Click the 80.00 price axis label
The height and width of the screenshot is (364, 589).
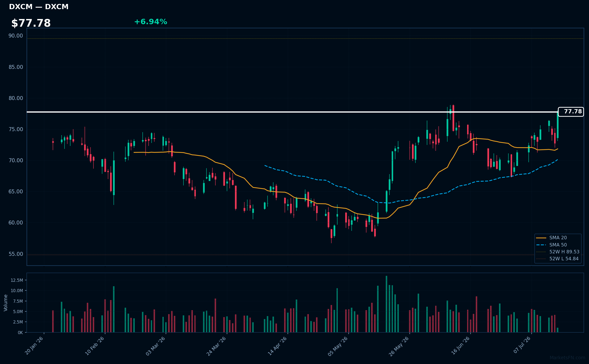[16, 98]
